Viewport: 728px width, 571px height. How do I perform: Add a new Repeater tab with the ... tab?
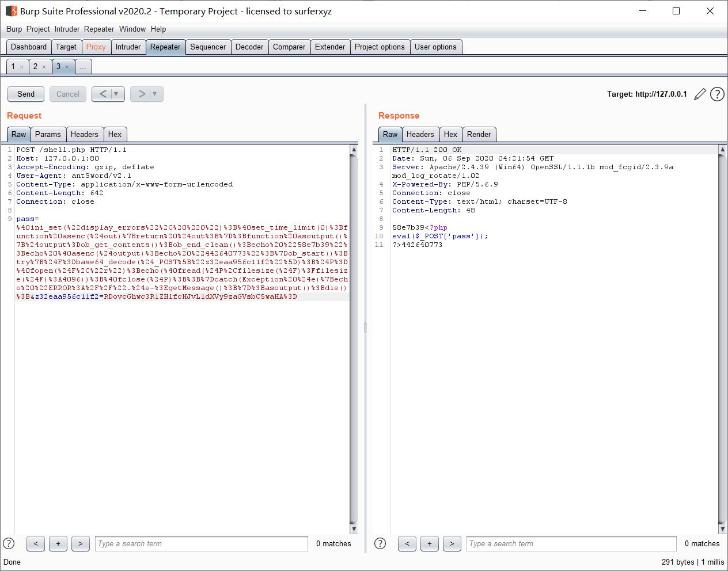(x=83, y=67)
